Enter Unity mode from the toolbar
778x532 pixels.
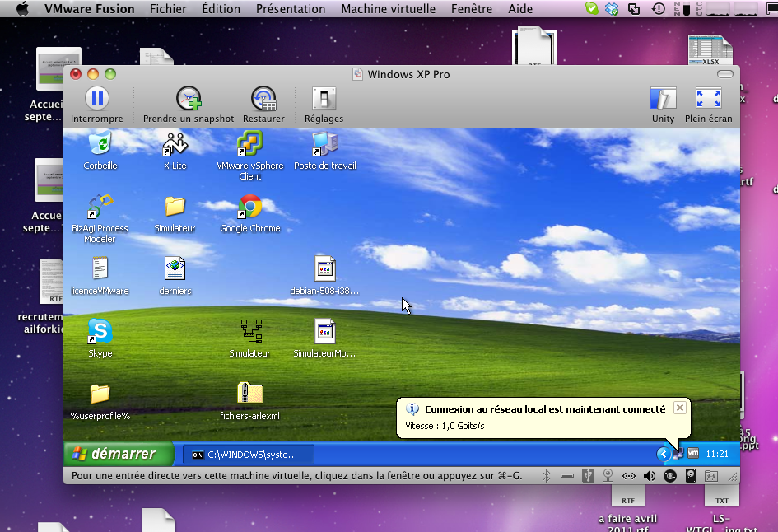tap(663, 99)
